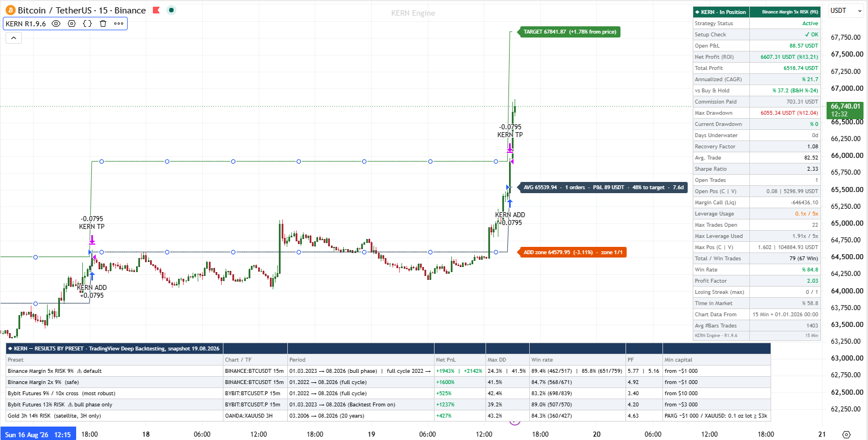Viewport: 868px width, 440px height.
Task: Click the 'Recovery Factor' row label
Action: click(x=715, y=147)
